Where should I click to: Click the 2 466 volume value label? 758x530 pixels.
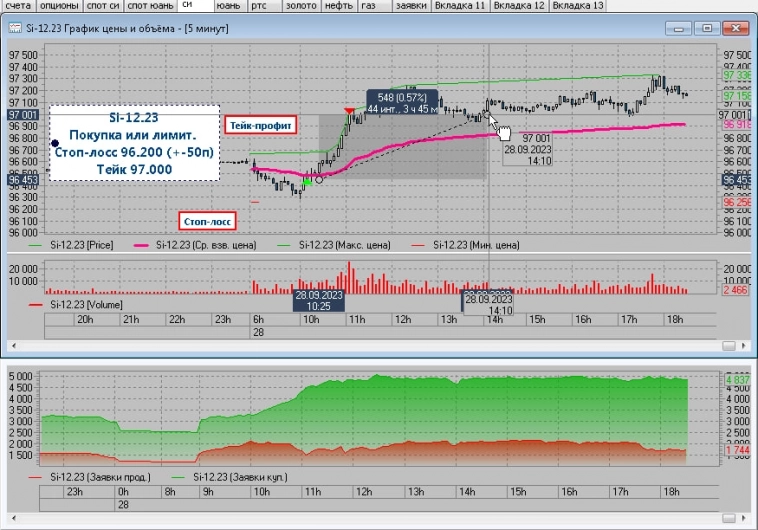735,290
